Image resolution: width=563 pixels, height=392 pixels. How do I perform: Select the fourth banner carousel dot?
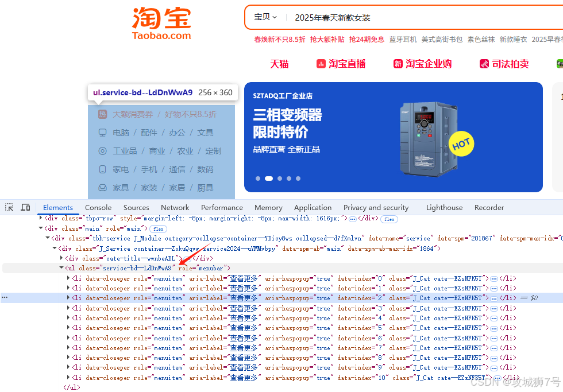[289, 178]
